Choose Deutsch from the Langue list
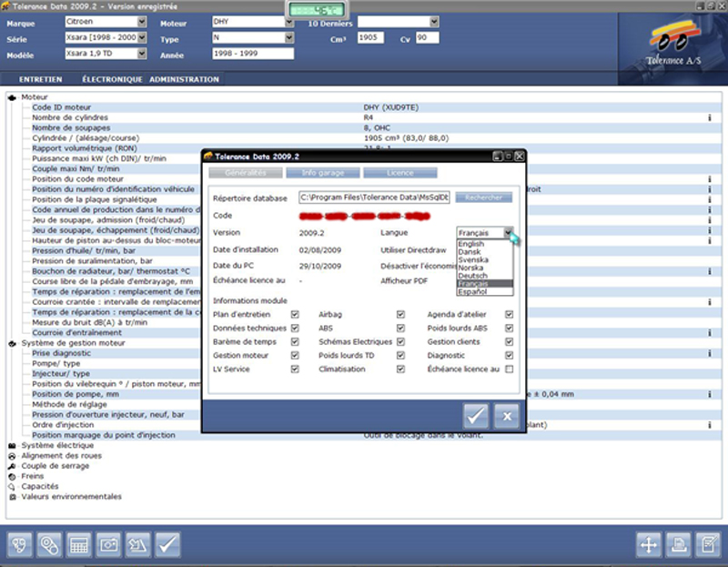Screen dimensions: 728x567 [x=473, y=276]
